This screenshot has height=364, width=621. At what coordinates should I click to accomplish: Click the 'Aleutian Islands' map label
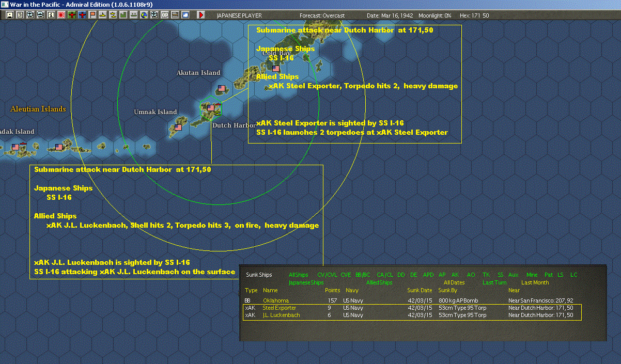[38, 109]
